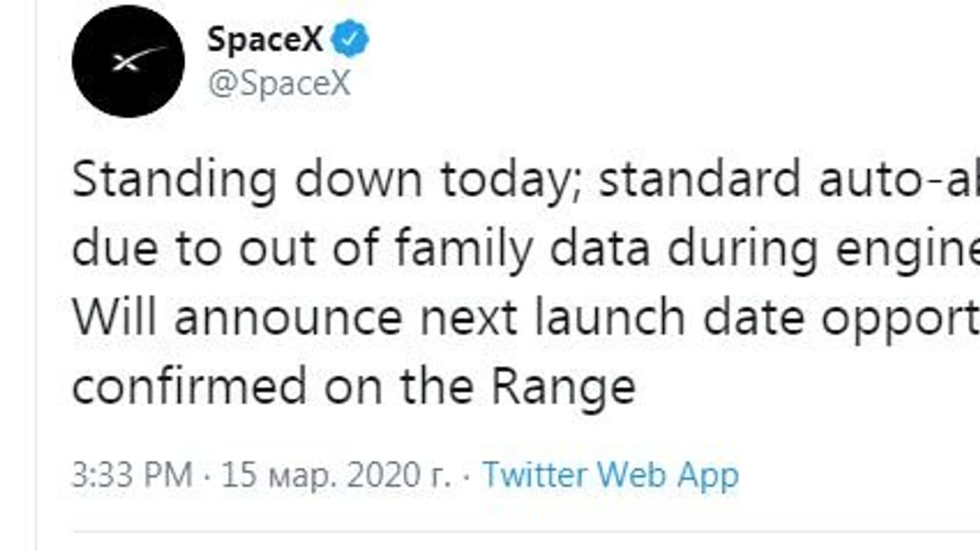Click the SpaceX profile avatar
Screen dimensions: 980x551
(x=128, y=61)
